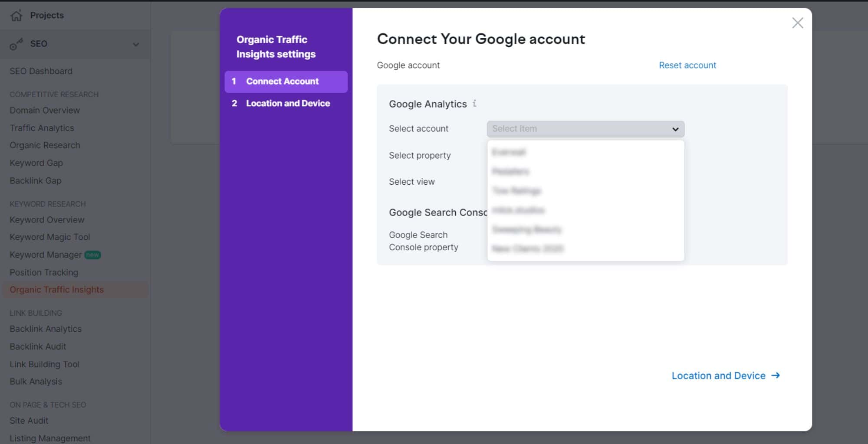Open the Select account dropdown
Screen dimensions: 868x444
pos(585,129)
